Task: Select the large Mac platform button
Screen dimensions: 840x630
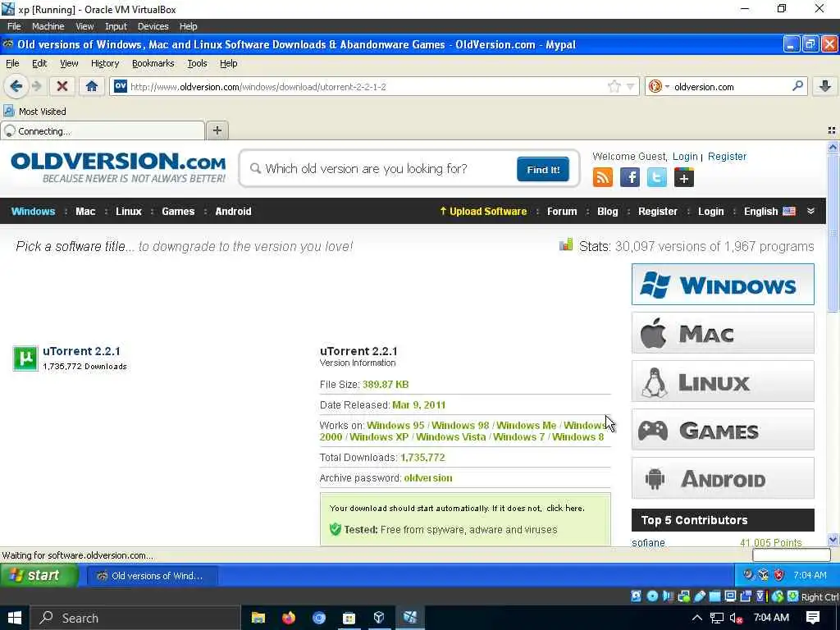Action: (x=723, y=333)
